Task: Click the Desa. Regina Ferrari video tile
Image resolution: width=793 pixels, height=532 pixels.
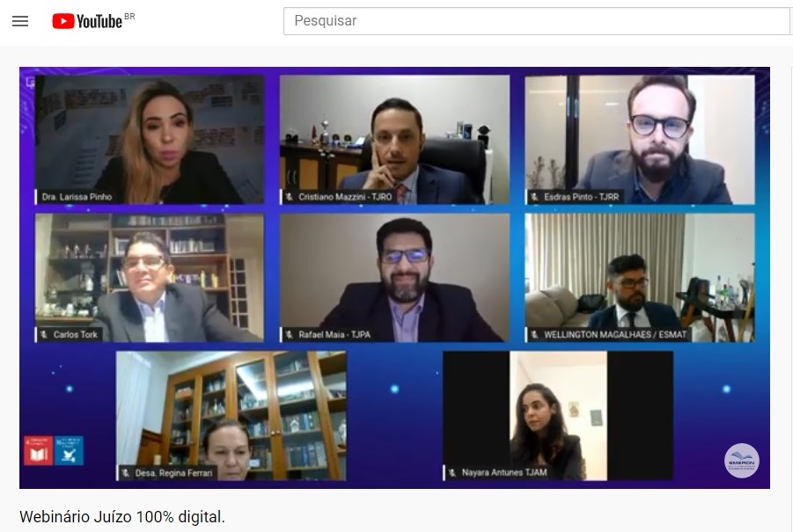Action: pyautogui.click(x=231, y=415)
